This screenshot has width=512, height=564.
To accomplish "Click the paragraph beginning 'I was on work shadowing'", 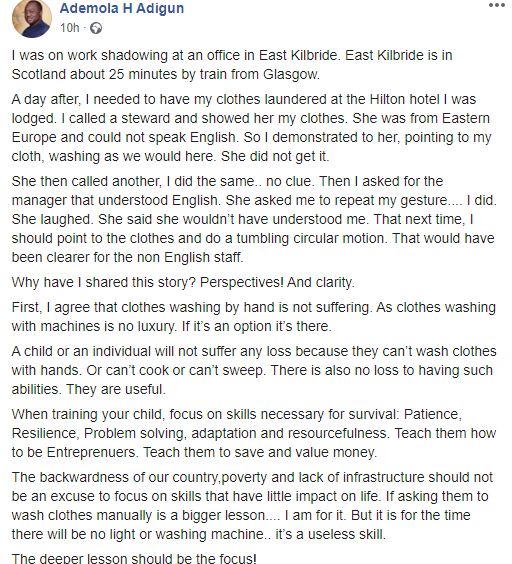I will 232,65.
